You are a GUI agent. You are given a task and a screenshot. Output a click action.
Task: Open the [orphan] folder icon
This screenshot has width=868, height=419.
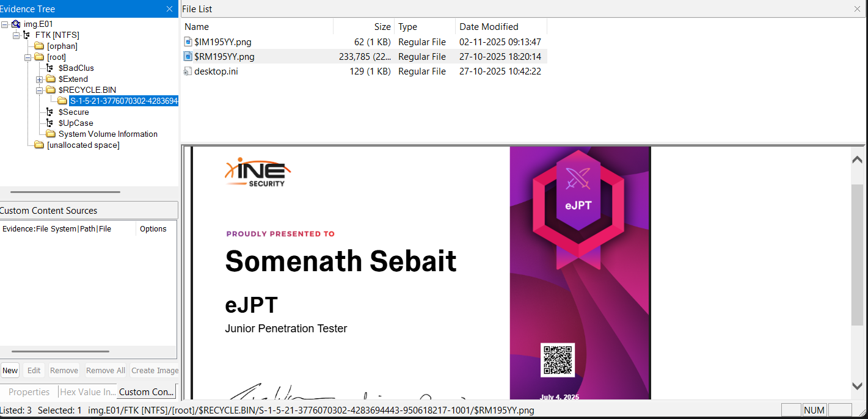(39, 46)
